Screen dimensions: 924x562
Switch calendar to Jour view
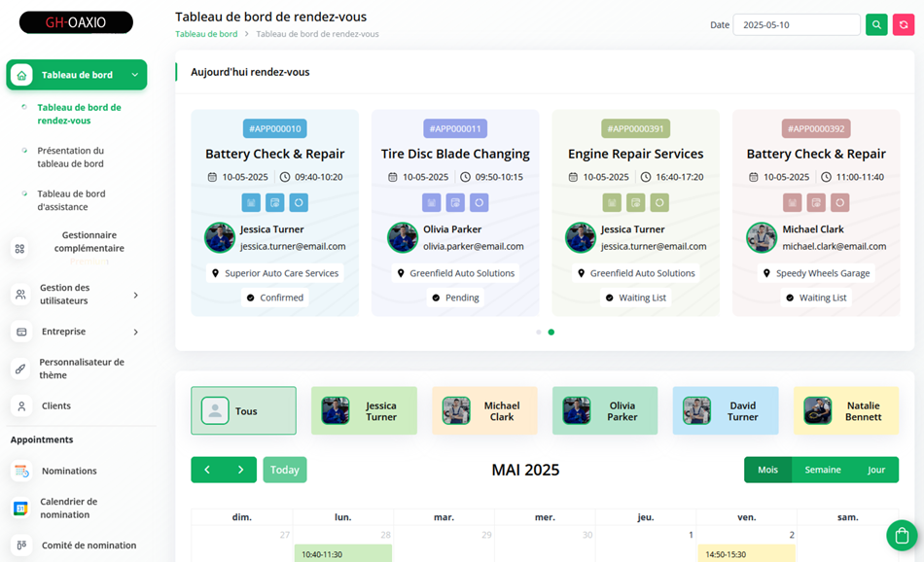pyautogui.click(x=876, y=470)
